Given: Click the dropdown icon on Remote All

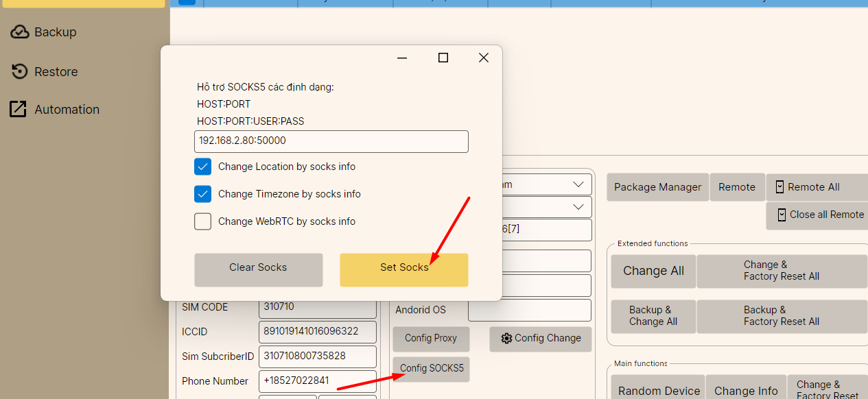Looking at the screenshot, I should click(x=779, y=187).
